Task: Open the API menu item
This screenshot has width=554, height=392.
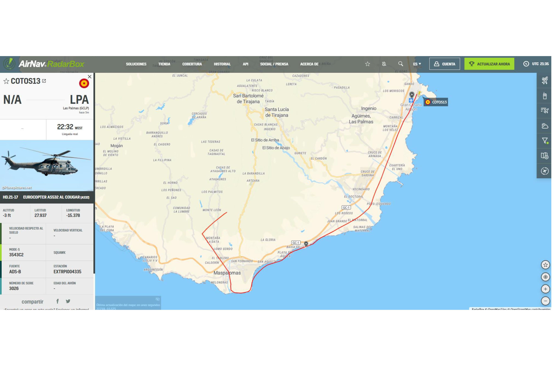Action: tap(245, 64)
